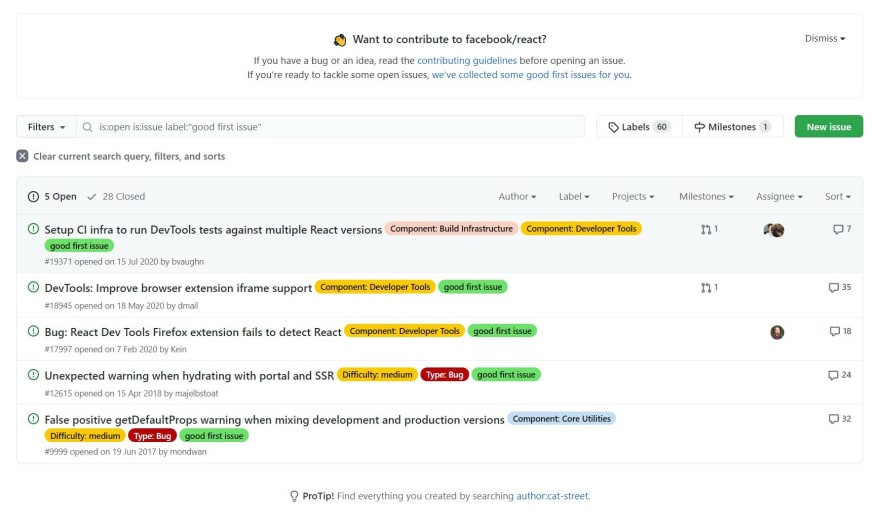Open the Dismiss dropdown in banner
Viewport: 880px width, 516px height.
[x=825, y=38]
